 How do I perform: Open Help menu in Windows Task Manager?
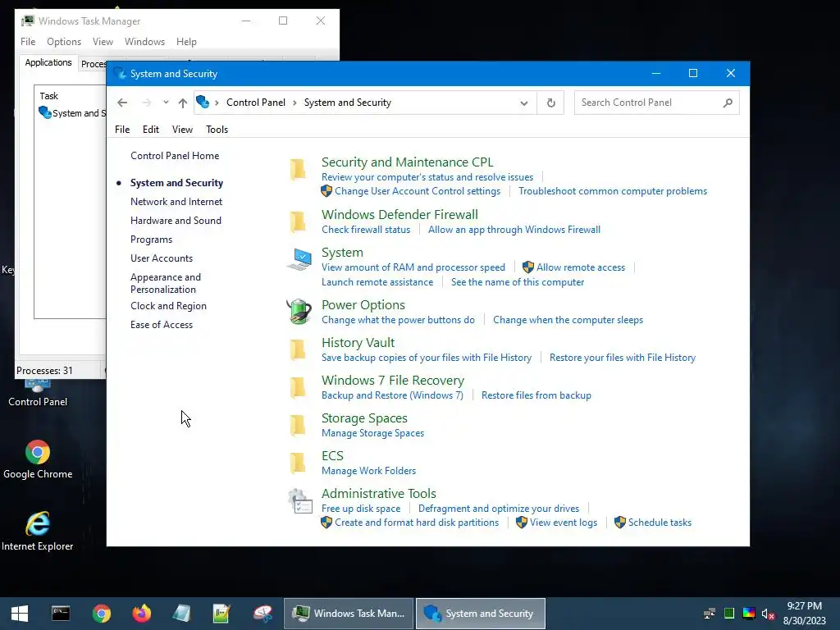pyautogui.click(x=186, y=42)
